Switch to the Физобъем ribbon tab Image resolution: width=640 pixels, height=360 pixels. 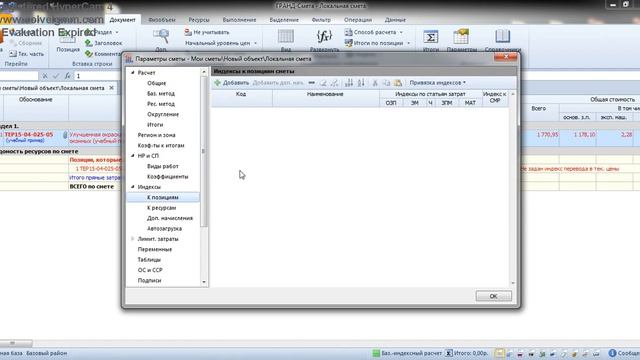(162, 20)
